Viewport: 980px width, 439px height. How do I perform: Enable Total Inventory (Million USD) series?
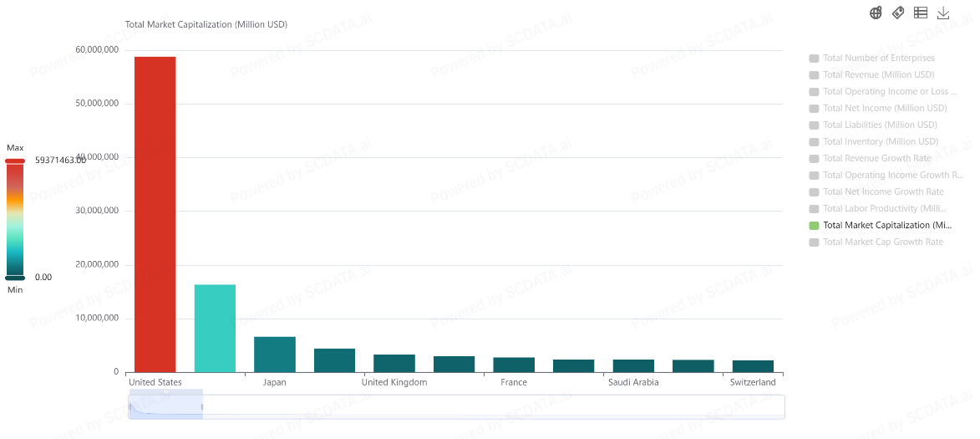tap(880, 142)
